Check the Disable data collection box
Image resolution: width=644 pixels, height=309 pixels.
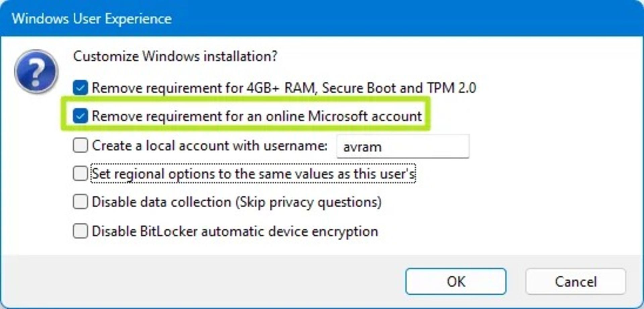(80, 202)
